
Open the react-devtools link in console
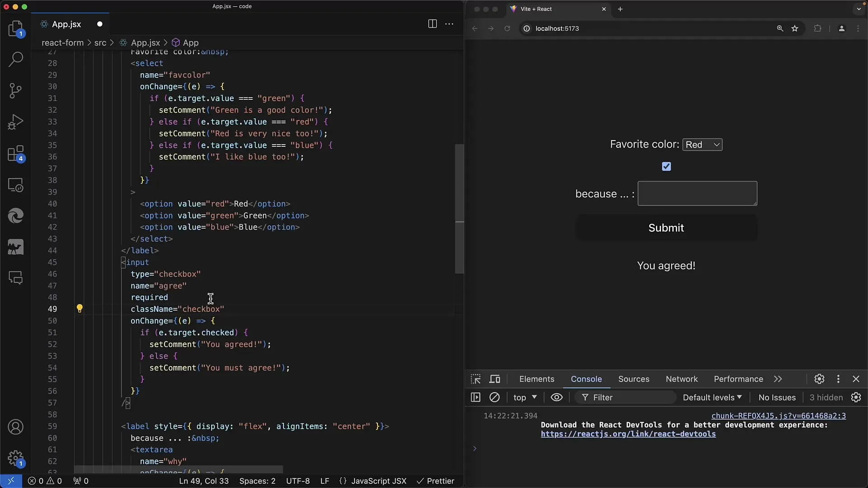coord(628,434)
